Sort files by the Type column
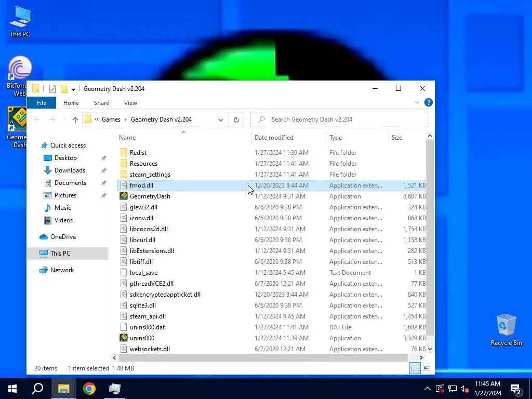Screen dimensions: 532x399 click(336, 137)
